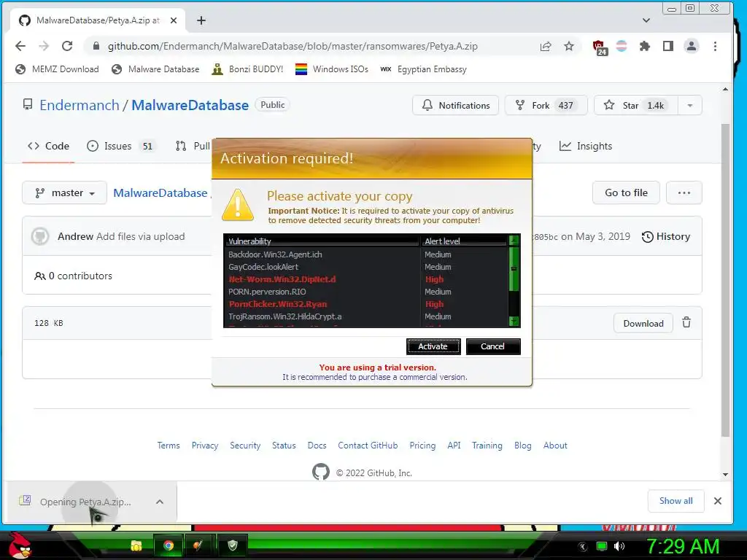Screen dimensions: 747x560
Task: Click Show all downloads
Action: (676, 501)
